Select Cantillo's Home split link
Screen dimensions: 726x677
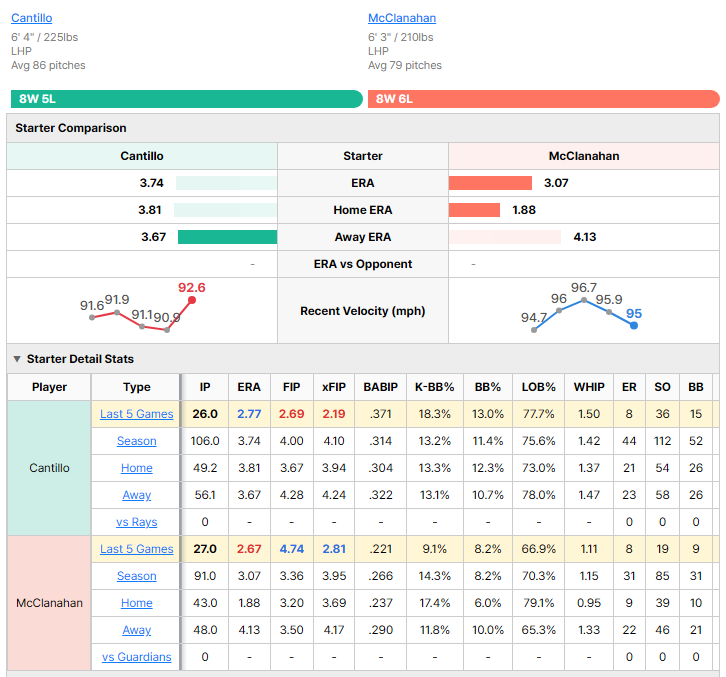[137, 468]
